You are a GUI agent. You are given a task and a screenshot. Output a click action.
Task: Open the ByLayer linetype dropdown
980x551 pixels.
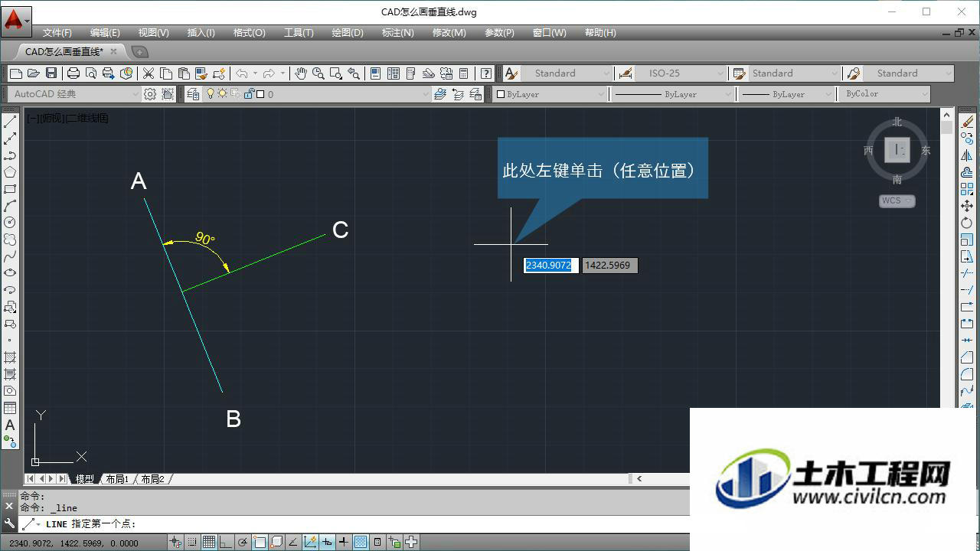673,94
